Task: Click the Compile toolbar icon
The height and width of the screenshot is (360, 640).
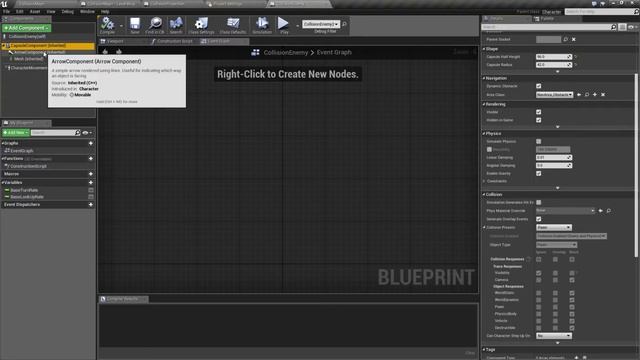Action: [x=107, y=24]
